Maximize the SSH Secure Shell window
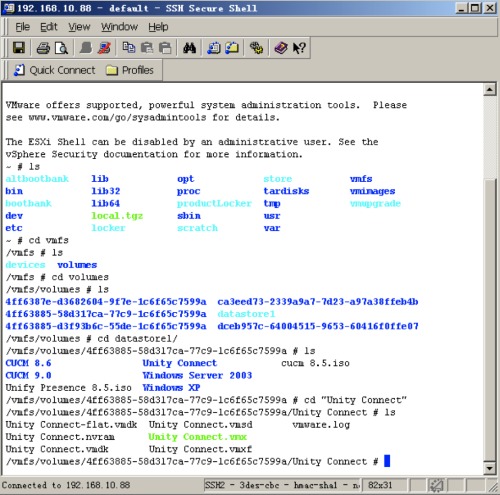This screenshot has height=495, width=500. [475, 8]
